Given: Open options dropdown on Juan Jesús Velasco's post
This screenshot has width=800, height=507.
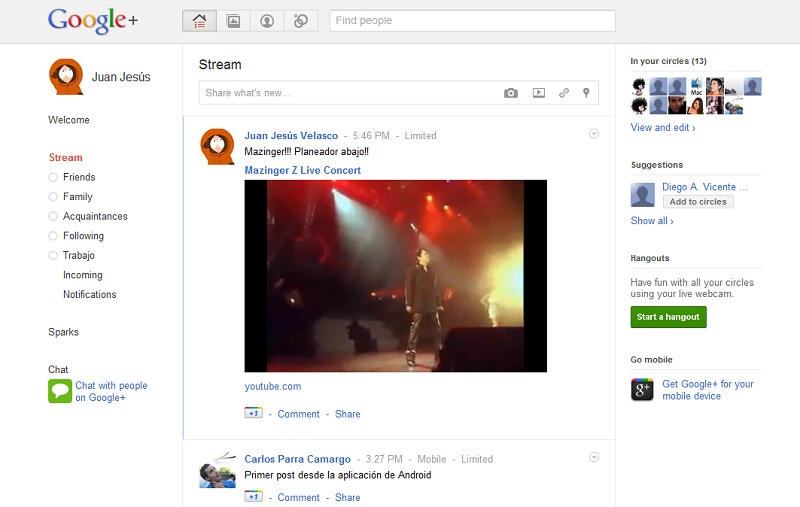Looking at the screenshot, I should click(x=594, y=134).
